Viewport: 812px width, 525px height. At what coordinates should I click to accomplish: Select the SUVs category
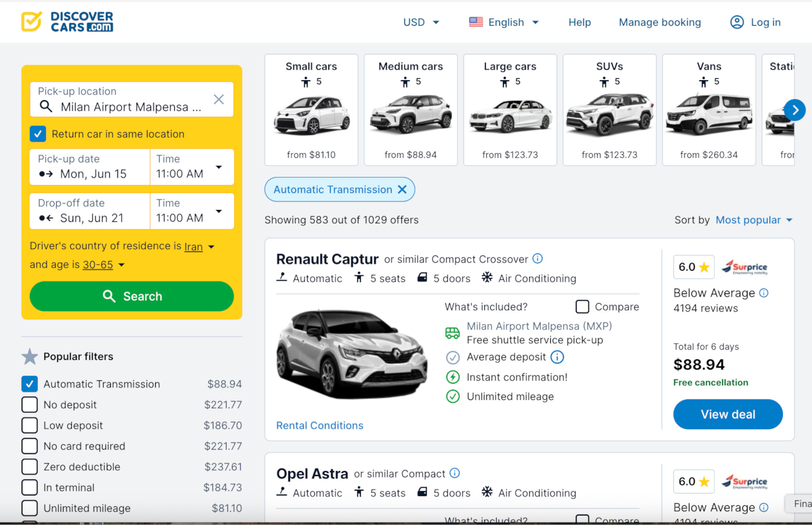coord(609,110)
